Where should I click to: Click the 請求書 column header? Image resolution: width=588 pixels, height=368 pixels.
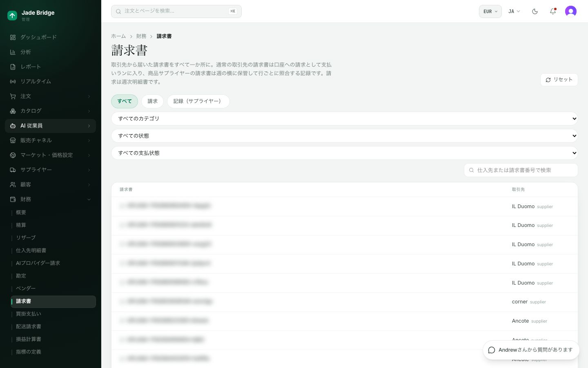(126, 190)
